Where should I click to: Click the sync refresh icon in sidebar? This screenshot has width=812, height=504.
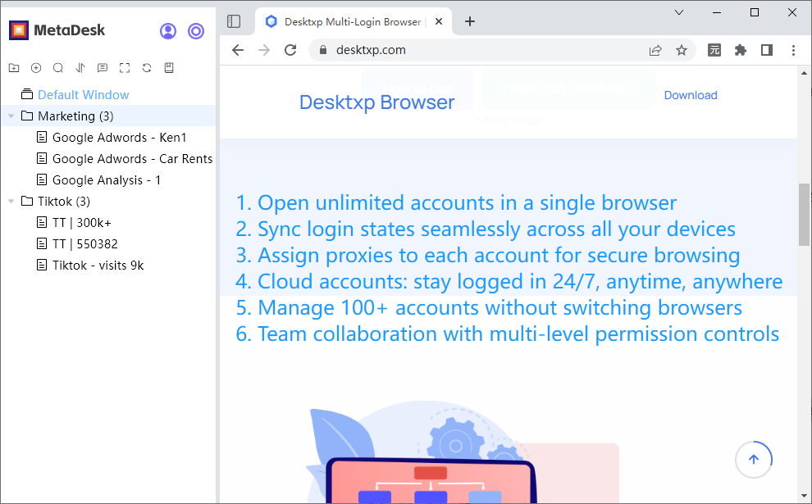147,68
